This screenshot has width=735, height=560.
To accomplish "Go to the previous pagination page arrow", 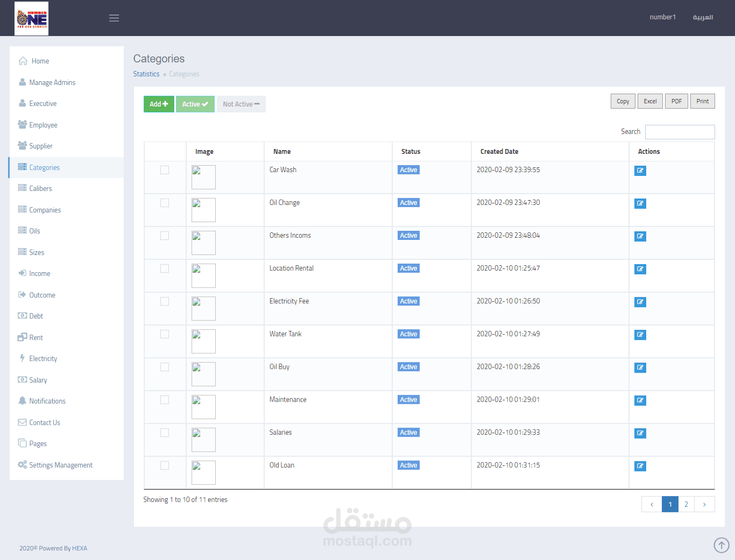I will tap(652, 504).
